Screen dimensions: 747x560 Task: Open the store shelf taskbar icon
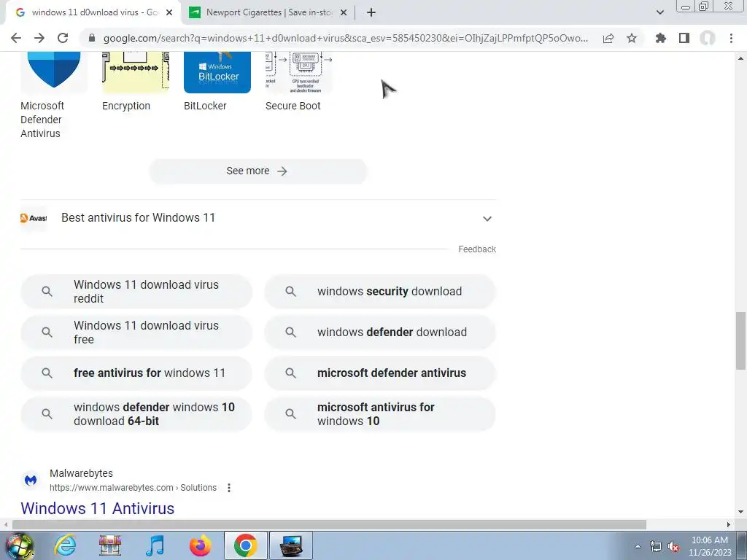tap(110, 545)
